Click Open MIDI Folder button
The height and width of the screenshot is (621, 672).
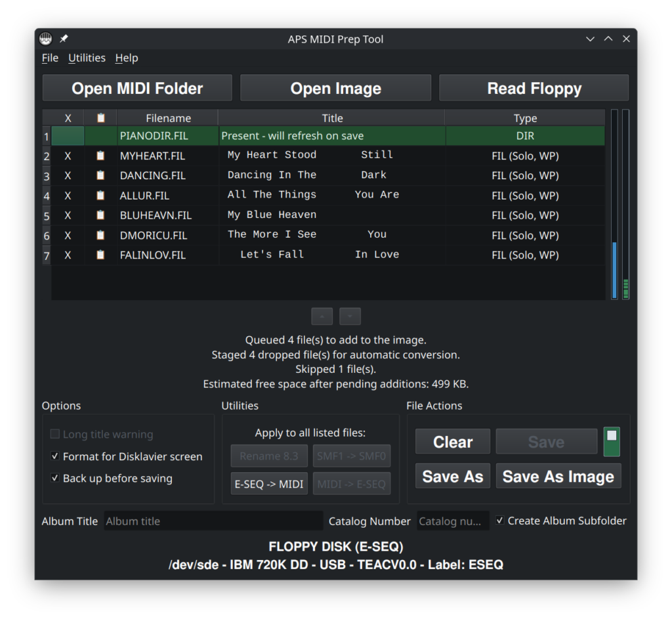[x=137, y=88]
